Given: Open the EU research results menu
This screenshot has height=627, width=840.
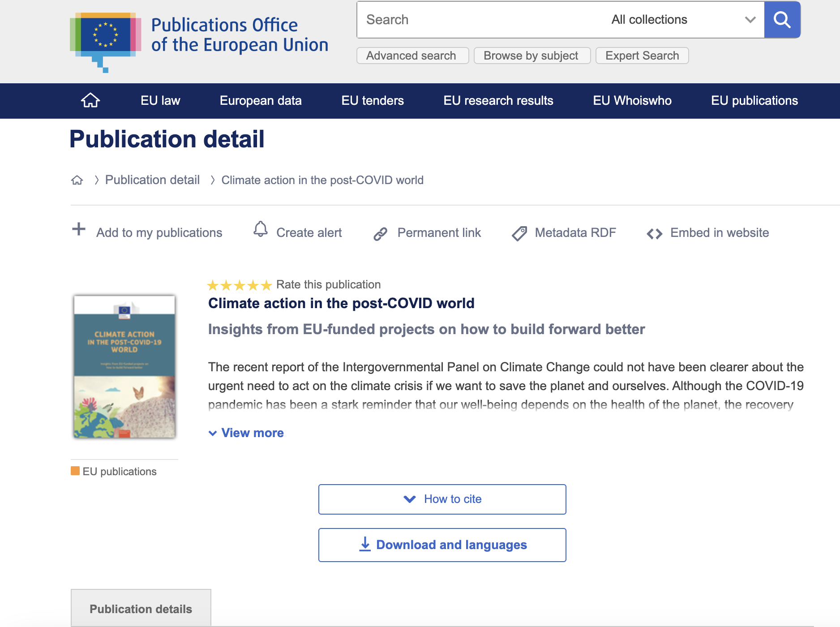Looking at the screenshot, I should (498, 100).
